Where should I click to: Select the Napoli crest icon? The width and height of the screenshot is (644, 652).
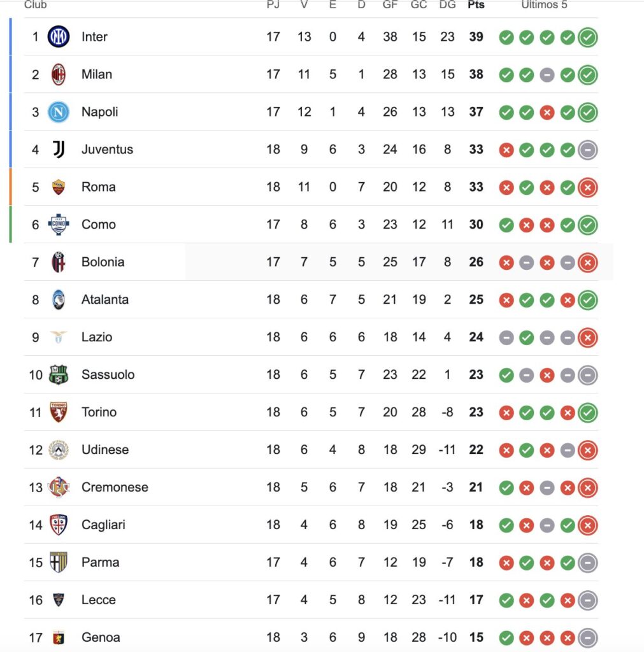[x=59, y=112]
